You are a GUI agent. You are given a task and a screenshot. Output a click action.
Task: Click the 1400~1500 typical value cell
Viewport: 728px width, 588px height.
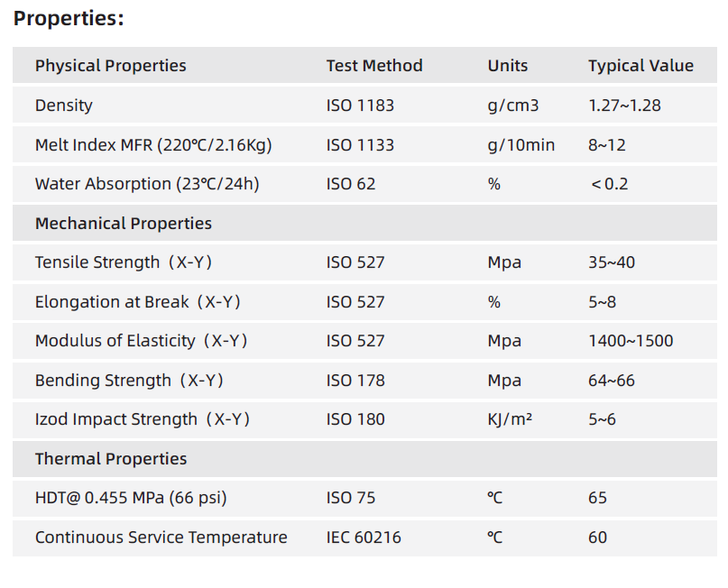(631, 341)
